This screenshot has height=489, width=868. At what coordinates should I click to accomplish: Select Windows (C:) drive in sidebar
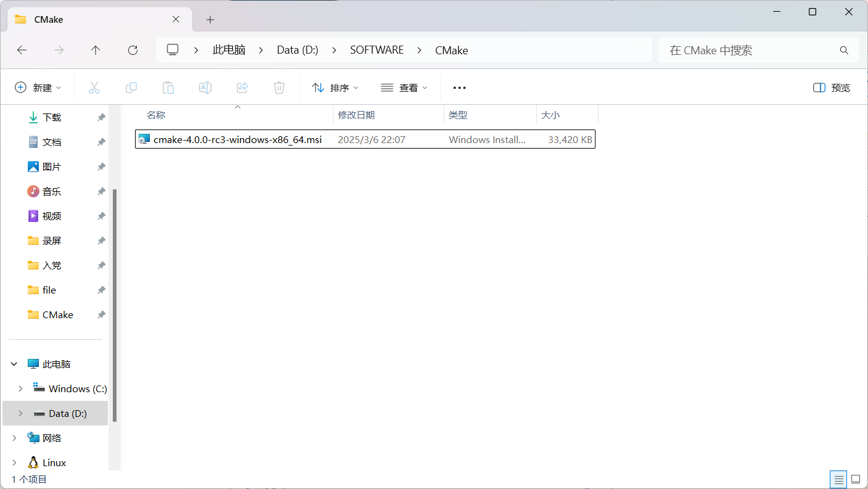[70, 388]
